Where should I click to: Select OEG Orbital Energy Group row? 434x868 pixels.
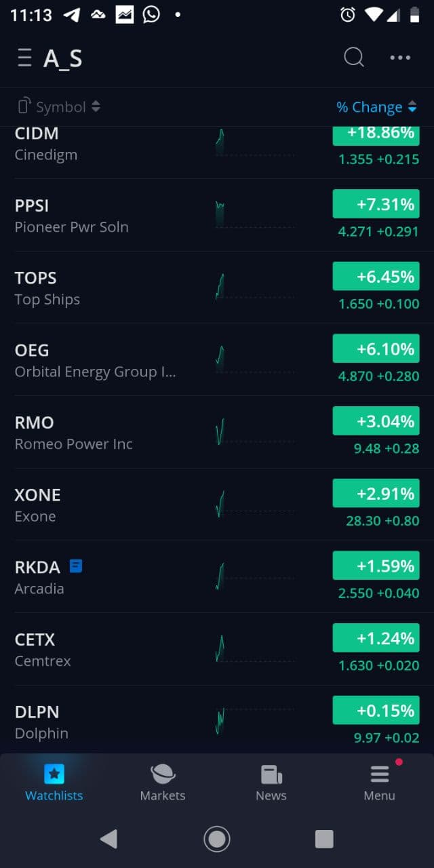click(102, 360)
